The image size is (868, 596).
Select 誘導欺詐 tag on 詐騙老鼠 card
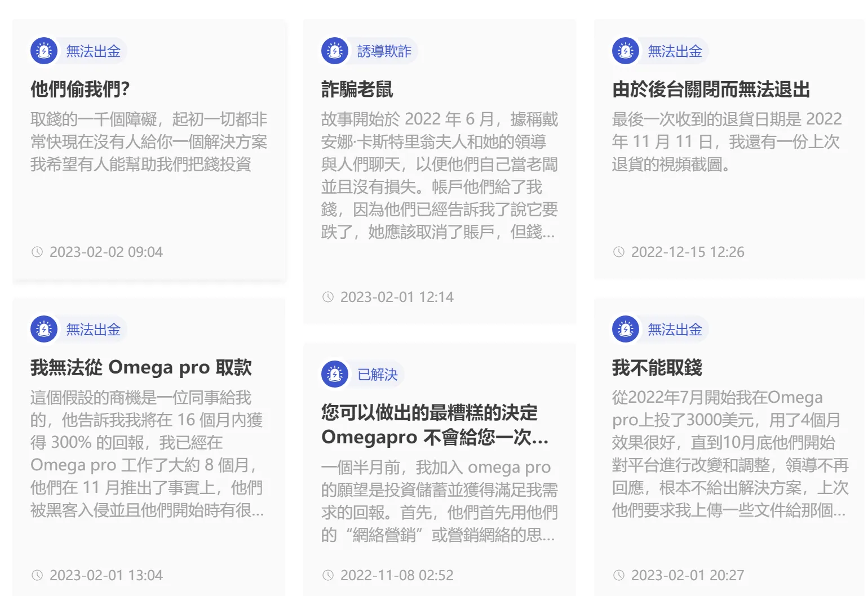384,51
